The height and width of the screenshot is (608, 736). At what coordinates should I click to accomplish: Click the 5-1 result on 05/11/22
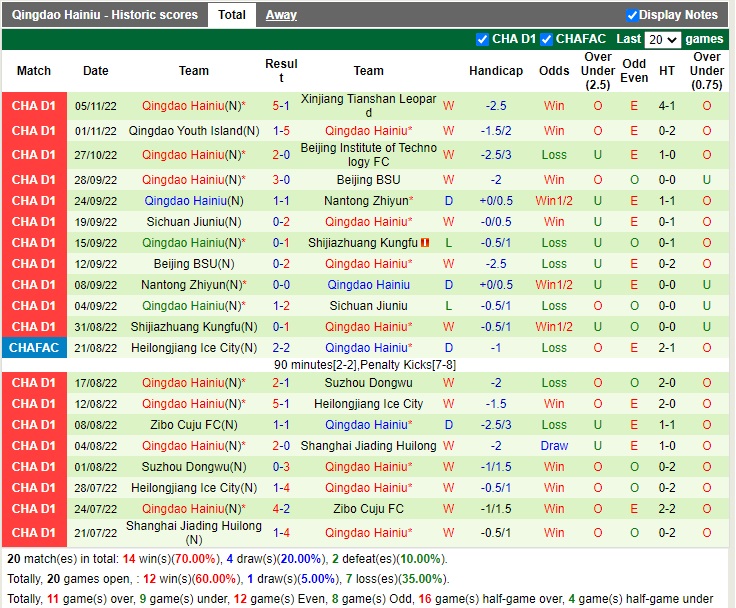(x=281, y=106)
